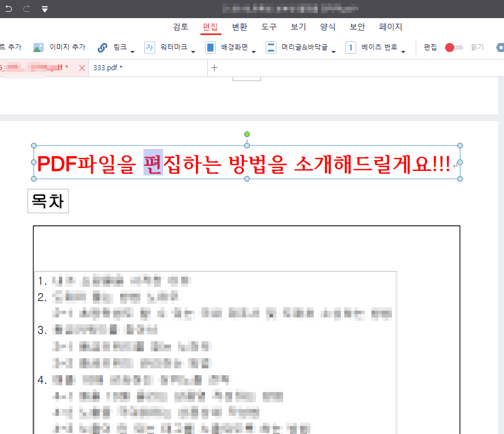Click the blue tag icon at far right
The width and height of the screenshot is (504, 434).
coord(501,48)
